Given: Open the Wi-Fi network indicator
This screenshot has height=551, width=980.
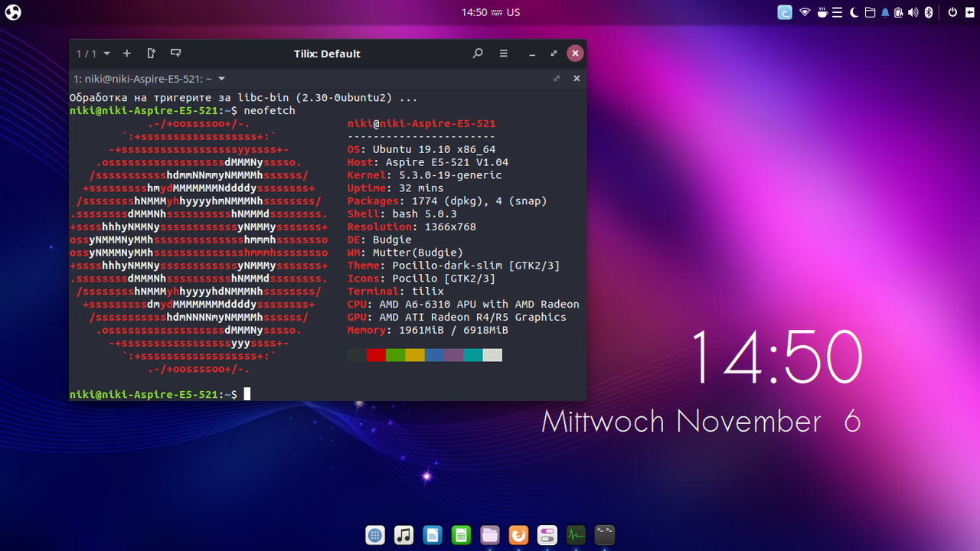Looking at the screenshot, I should 805,12.
